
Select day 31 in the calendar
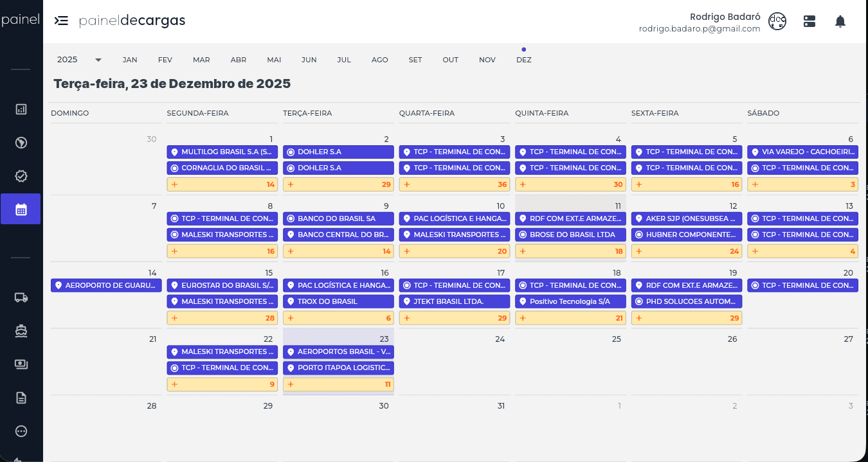(501, 405)
